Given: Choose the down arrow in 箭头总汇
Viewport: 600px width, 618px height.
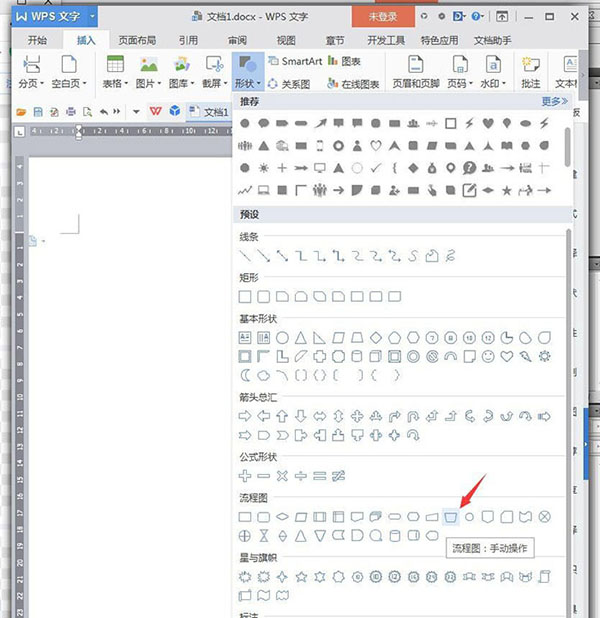Looking at the screenshot, I should [301, 416].
